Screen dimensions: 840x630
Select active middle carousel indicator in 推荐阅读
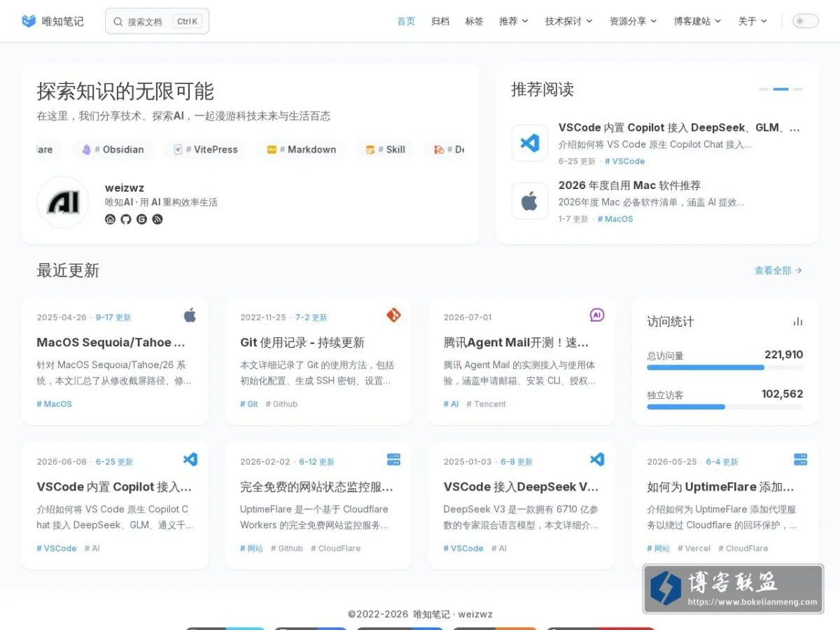point(780,90)
